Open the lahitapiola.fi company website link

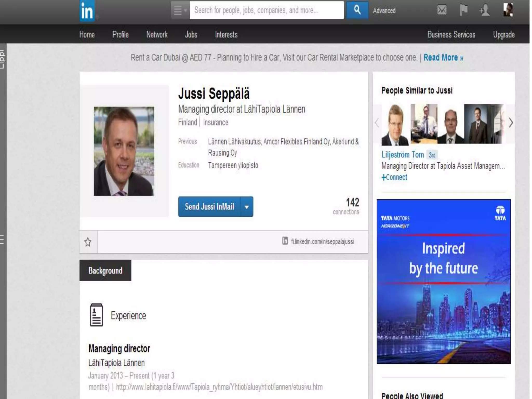coord(219,387)
